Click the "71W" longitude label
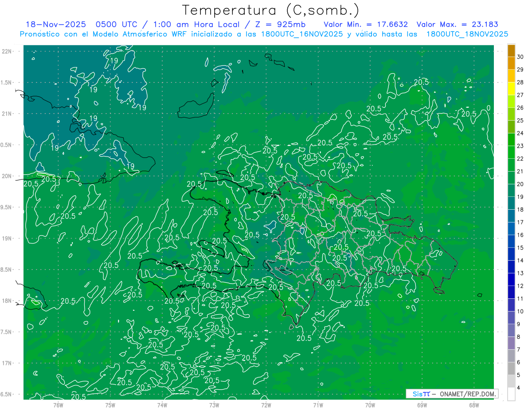 pyautogui.click(x=318, y=405)
